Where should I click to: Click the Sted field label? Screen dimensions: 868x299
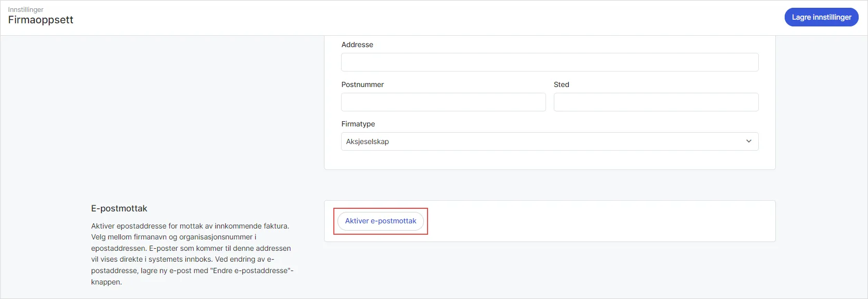(x=561, y=84)
